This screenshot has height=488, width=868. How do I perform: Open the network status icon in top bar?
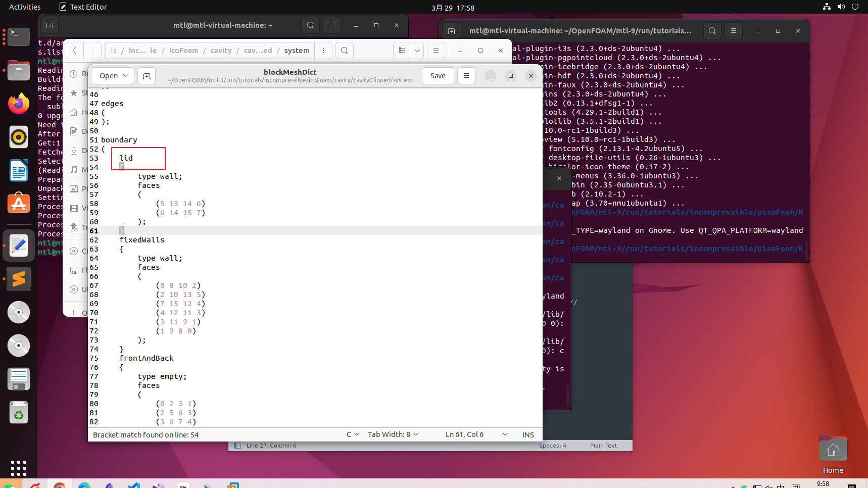[827, 7]
